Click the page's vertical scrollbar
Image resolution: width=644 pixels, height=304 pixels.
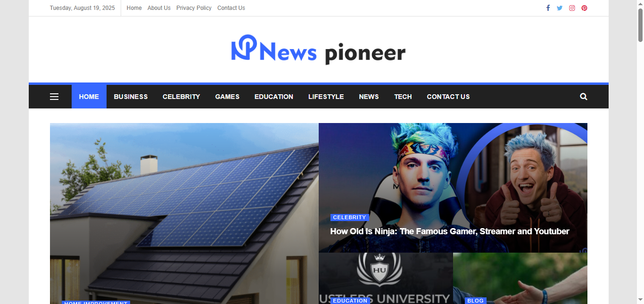coord(640,152)
